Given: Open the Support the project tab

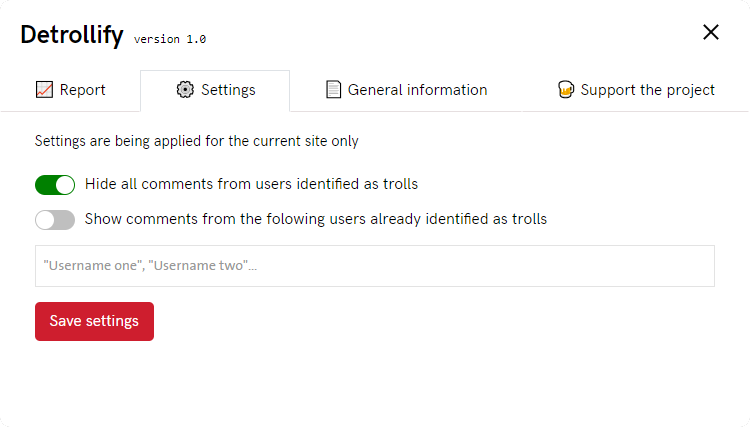Looking at the screenshot, I should pos(647,90).
